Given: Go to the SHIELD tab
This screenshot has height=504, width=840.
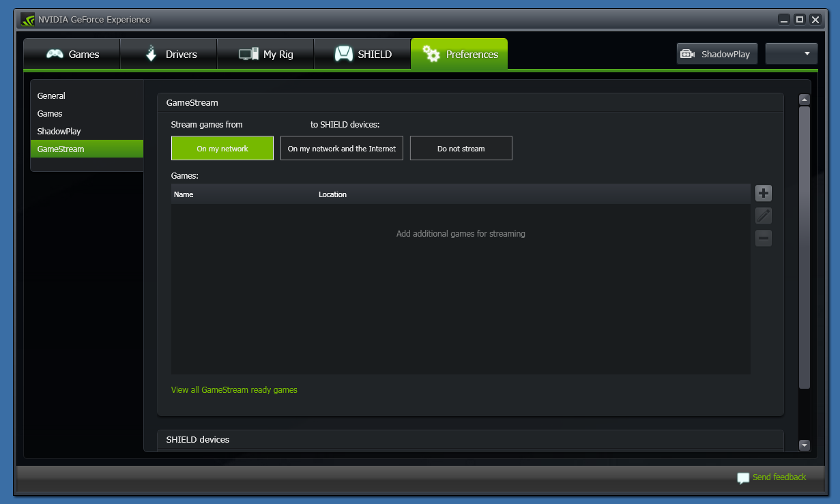Looking at the screenshot, I should (362, 54).
